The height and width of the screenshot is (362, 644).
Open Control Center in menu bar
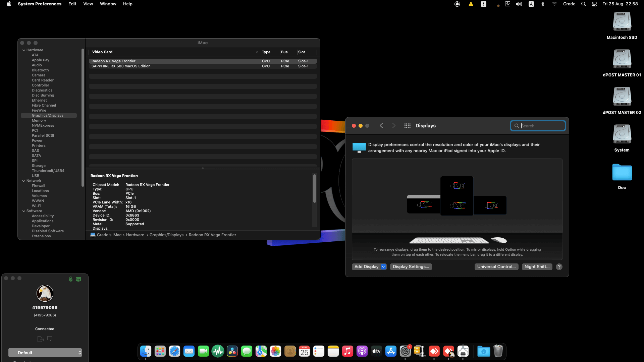(x=594, y=4)
